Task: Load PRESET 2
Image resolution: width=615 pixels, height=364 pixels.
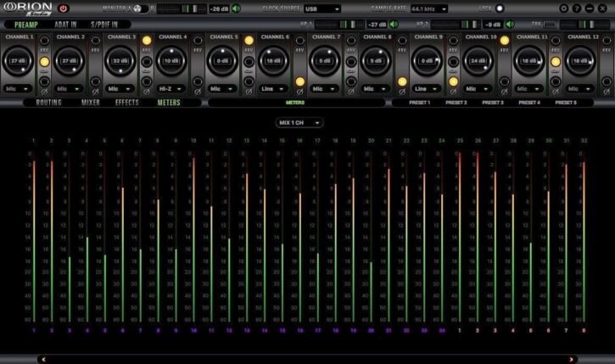Action: pyautogui.click(x=456, y=103)
